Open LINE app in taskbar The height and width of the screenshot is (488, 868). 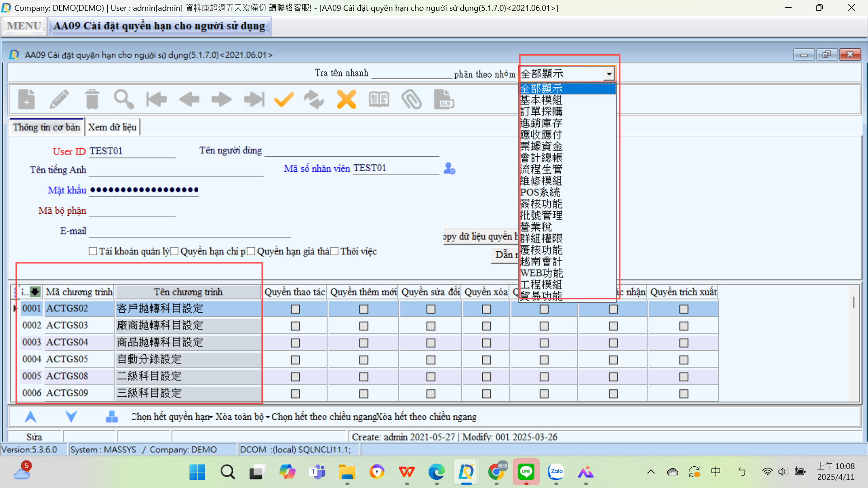pyautogui.click(x=526, y=472)
